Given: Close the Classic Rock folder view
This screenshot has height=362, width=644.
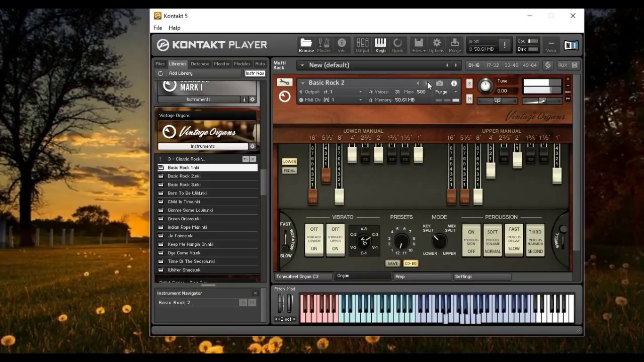Looking at the screenshot, I should pos(253,159).
